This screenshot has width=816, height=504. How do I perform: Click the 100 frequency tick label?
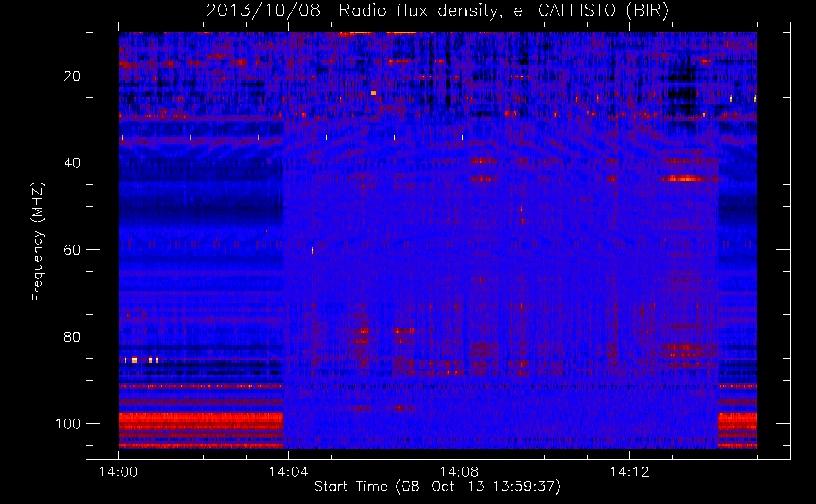(68, 424)
